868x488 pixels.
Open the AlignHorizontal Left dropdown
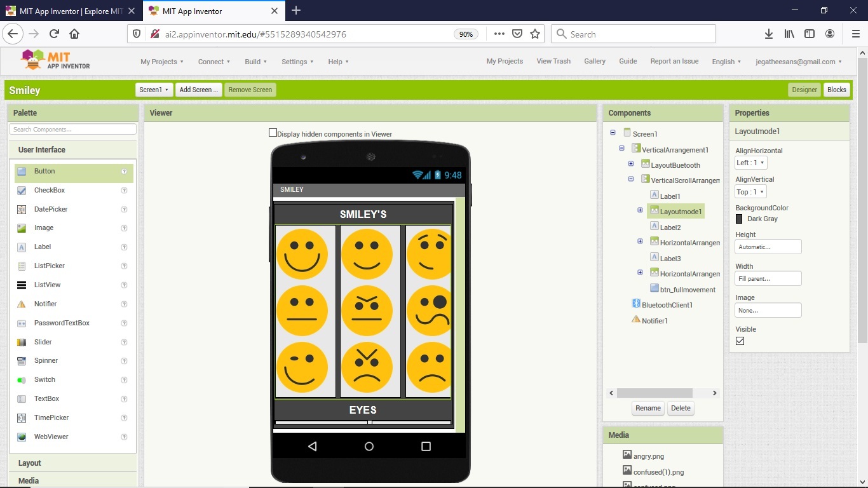[x=751, y=163]
